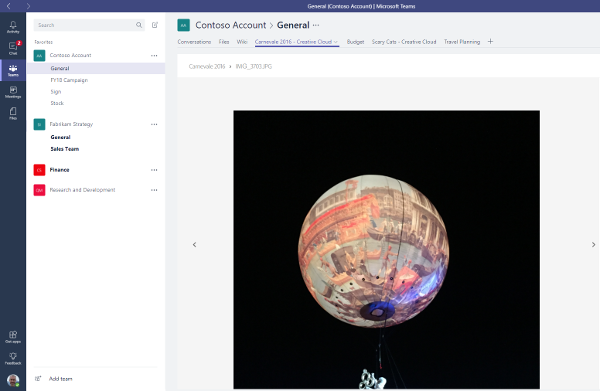This screenshot has width=600, height=391.
Task: Open the Files icon in sidebar
Action: (13, 113)
